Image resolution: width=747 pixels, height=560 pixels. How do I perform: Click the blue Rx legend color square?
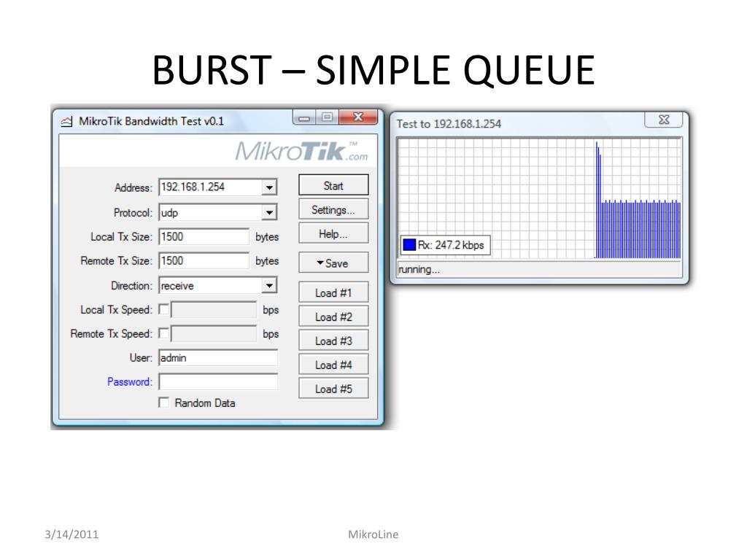pos(409,245)
